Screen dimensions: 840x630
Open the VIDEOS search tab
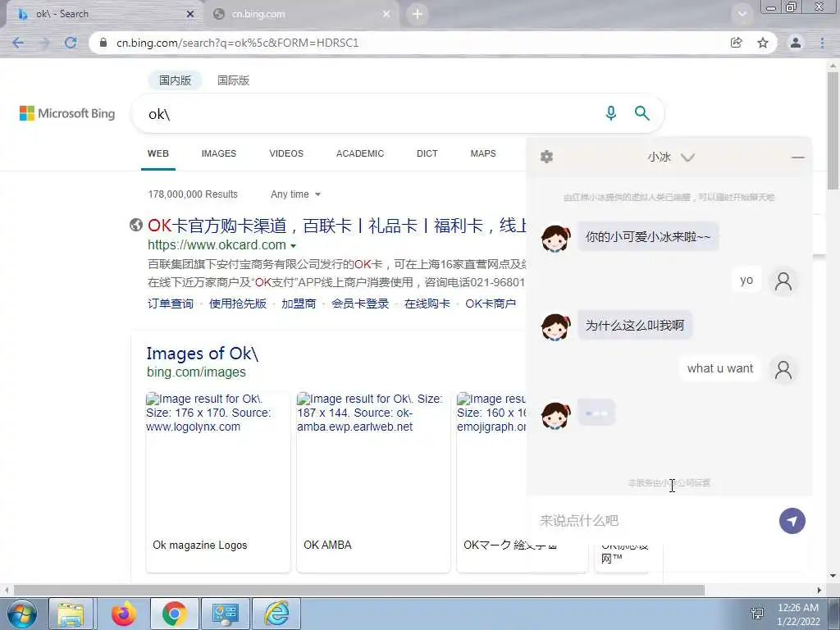point(286,153)
